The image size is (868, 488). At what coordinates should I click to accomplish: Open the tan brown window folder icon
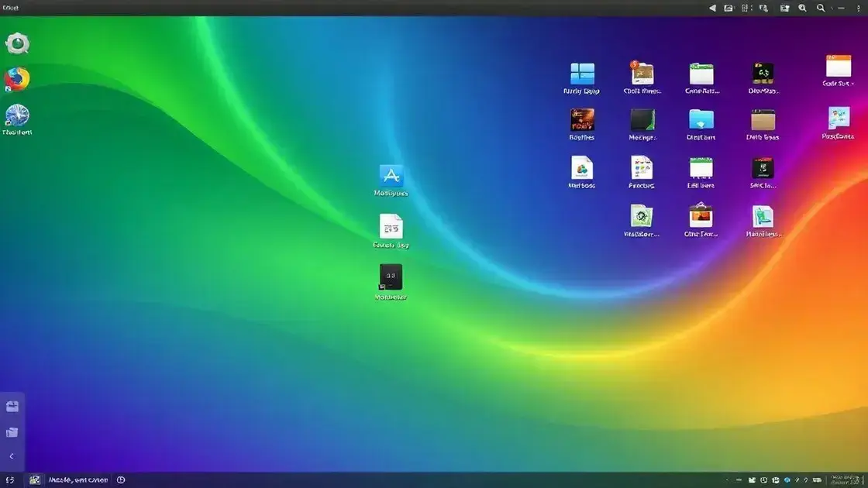click(x=763, y=119)
